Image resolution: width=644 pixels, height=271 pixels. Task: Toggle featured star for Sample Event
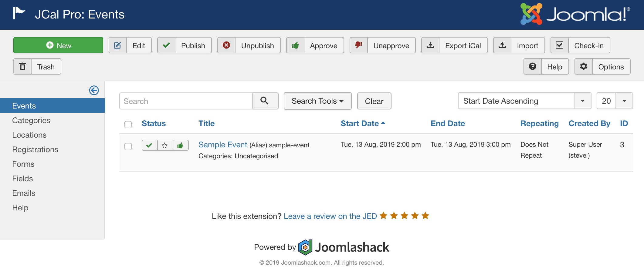click(165, 146)
